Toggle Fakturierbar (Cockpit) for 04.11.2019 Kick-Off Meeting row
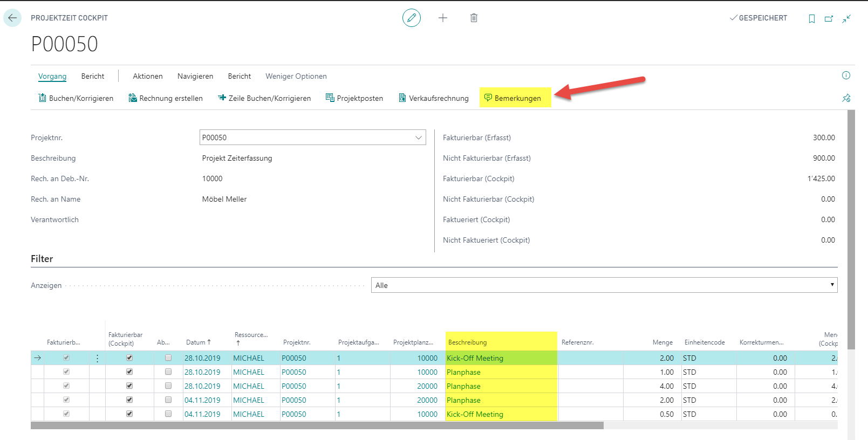Viewport: 868px width, 440px height. point(129,414)
